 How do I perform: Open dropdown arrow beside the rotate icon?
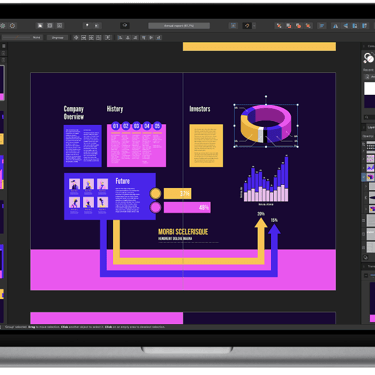(x=254, y=26)
